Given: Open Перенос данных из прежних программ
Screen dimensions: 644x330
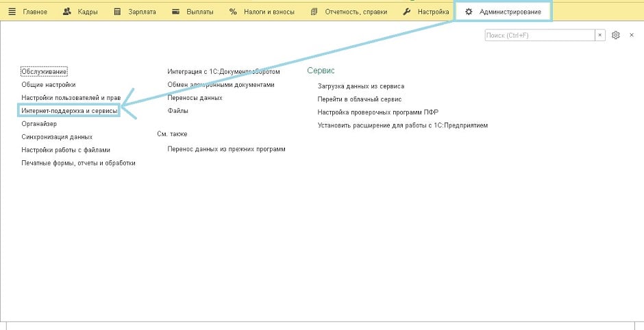Looking at the screenshot, I should [x=226, y=149].
